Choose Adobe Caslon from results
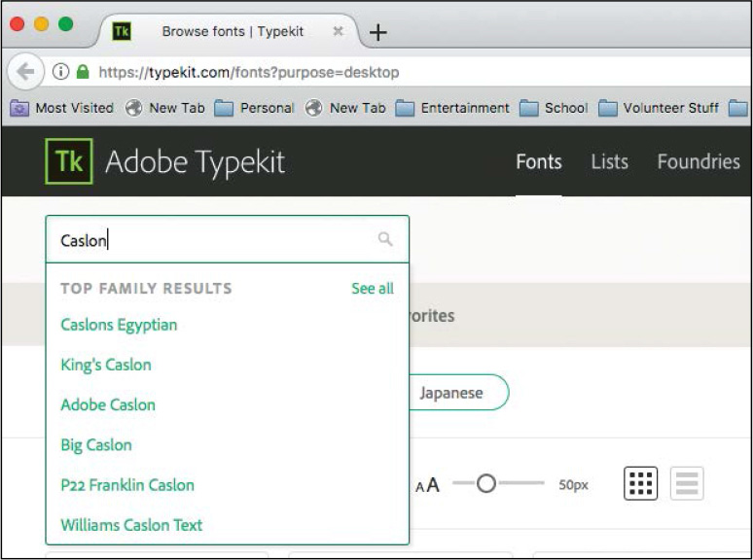The width and height of the screenshot is (753, 560). pyautogui.click(x=108, y=404)
